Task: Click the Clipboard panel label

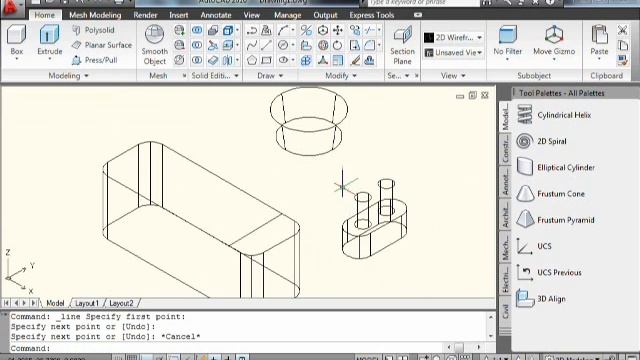Action: 607,76
